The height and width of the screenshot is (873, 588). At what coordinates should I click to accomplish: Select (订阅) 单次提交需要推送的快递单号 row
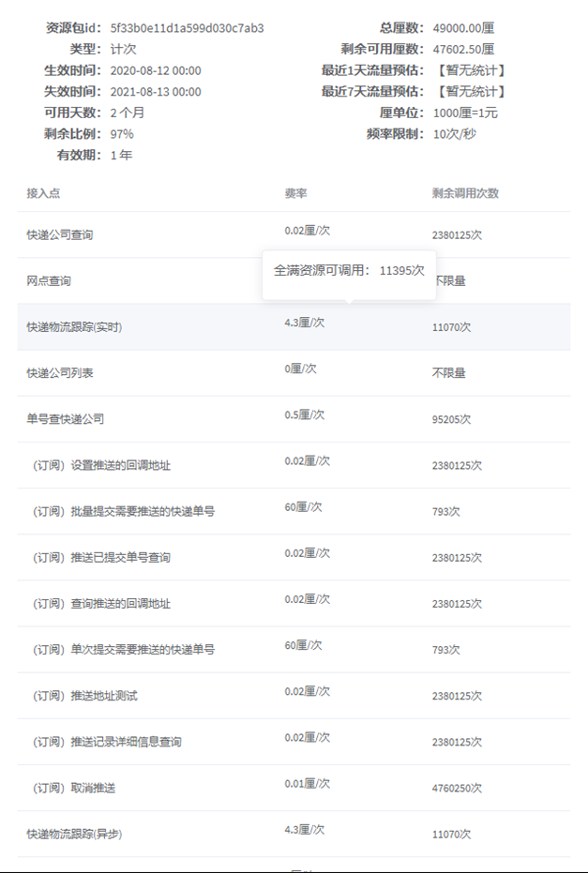point(124,649)
